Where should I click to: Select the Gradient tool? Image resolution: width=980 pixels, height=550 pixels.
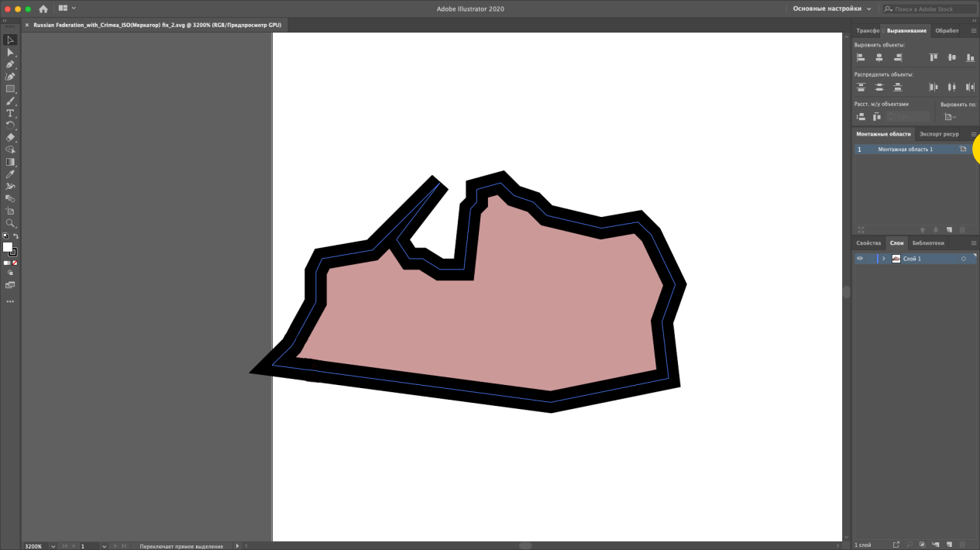point(10,162)
